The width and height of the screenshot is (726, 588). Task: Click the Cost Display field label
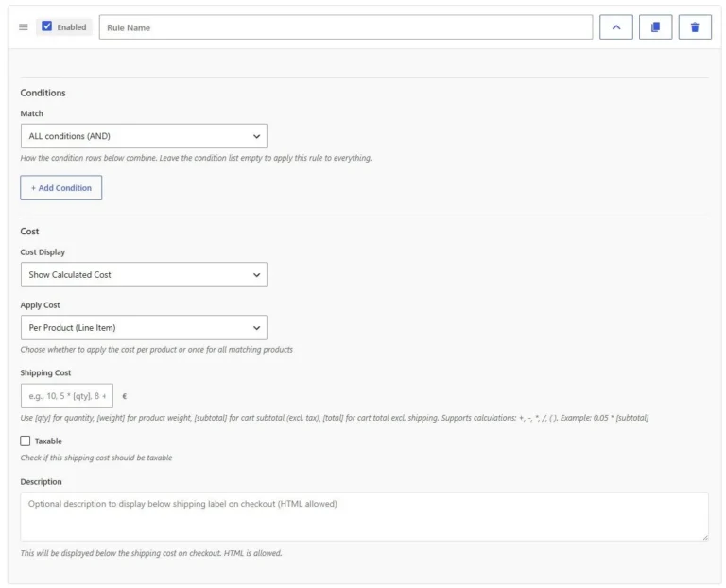pyautogui.click(x=43, y=251)
